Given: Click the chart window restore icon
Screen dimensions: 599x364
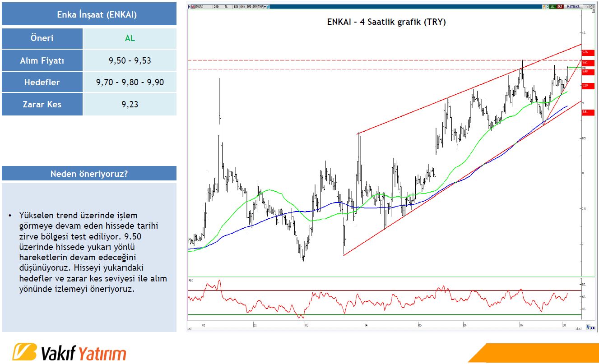Looking at the screenshot, I should tap(591, 7).
